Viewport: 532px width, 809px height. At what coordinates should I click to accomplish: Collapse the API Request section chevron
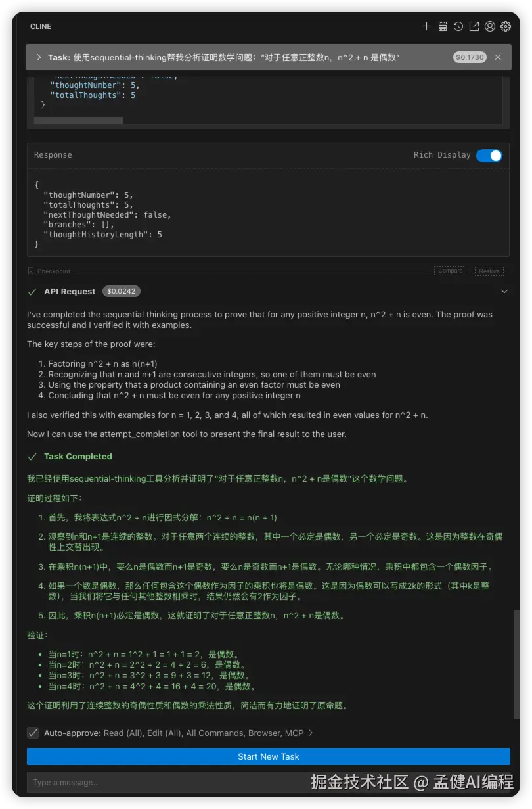click(504, 291)
